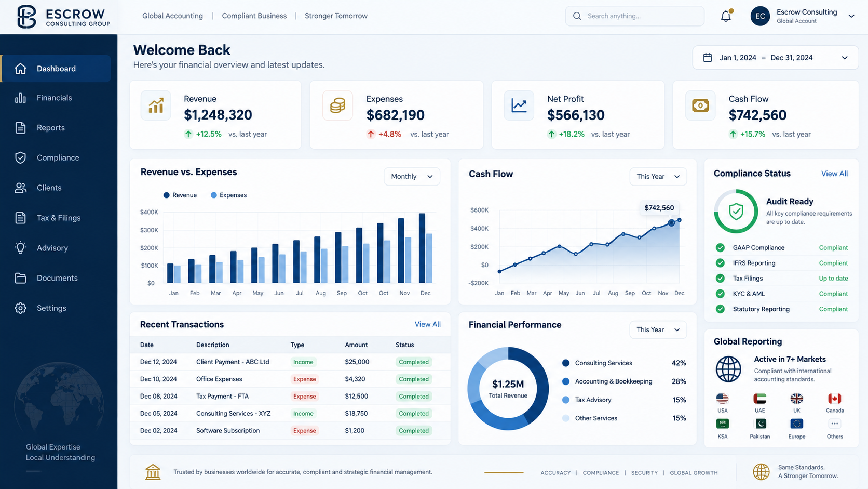The image size is (868, 489).
Task: Click the Audit Ready shield icon
Action: 736,211
